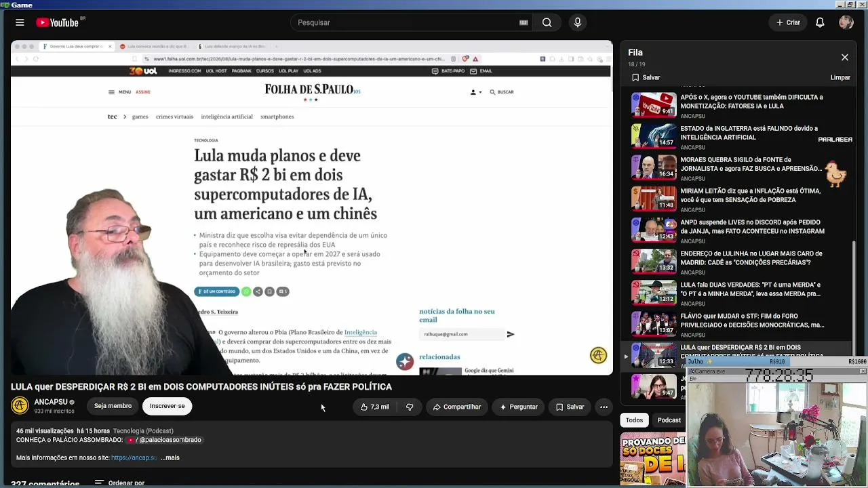Open the YouTube guide hamburger menu

pos(20,22)
